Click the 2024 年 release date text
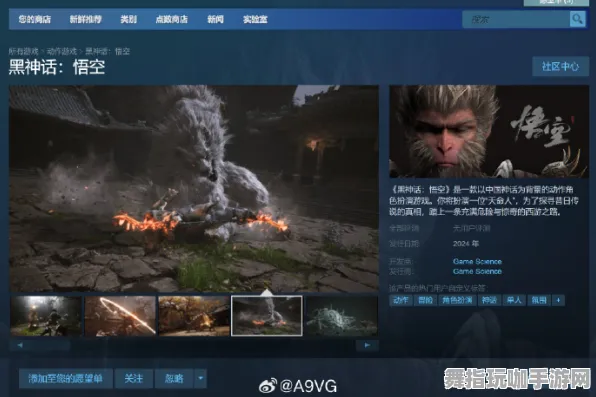Screen dimensions: 596x397 click(x=466, y=243)
